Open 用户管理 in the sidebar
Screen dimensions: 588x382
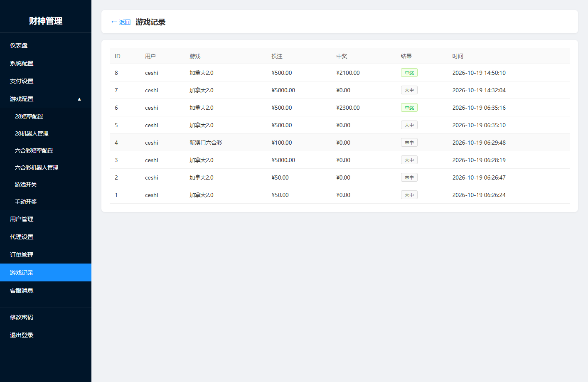[x=46, y=219]
